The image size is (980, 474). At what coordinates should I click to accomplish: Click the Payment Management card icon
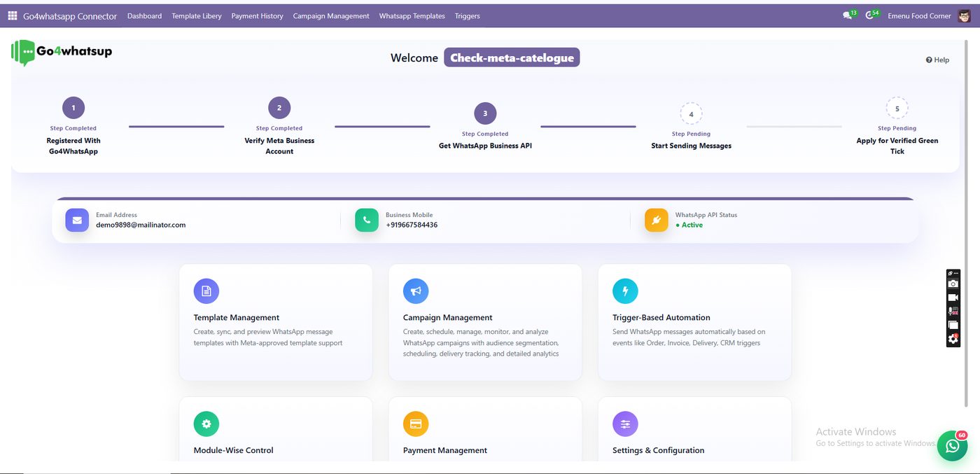tap(416, 424)
